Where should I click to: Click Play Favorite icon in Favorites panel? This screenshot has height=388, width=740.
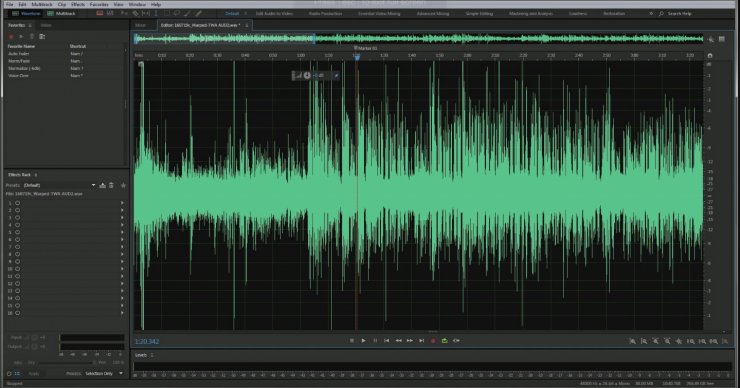point(21,36)
